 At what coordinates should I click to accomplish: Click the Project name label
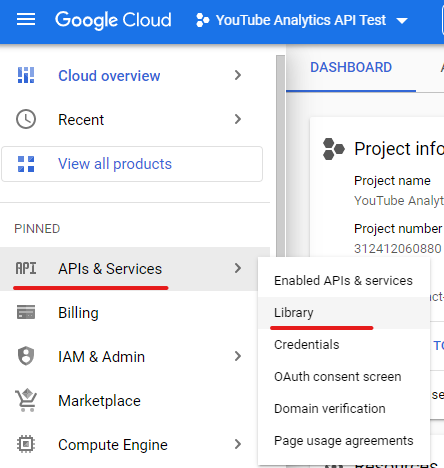[x=392, y=181]
